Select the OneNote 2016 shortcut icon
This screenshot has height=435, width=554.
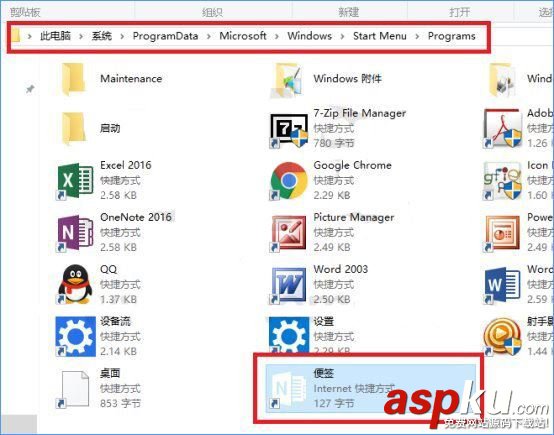[75, 233]
